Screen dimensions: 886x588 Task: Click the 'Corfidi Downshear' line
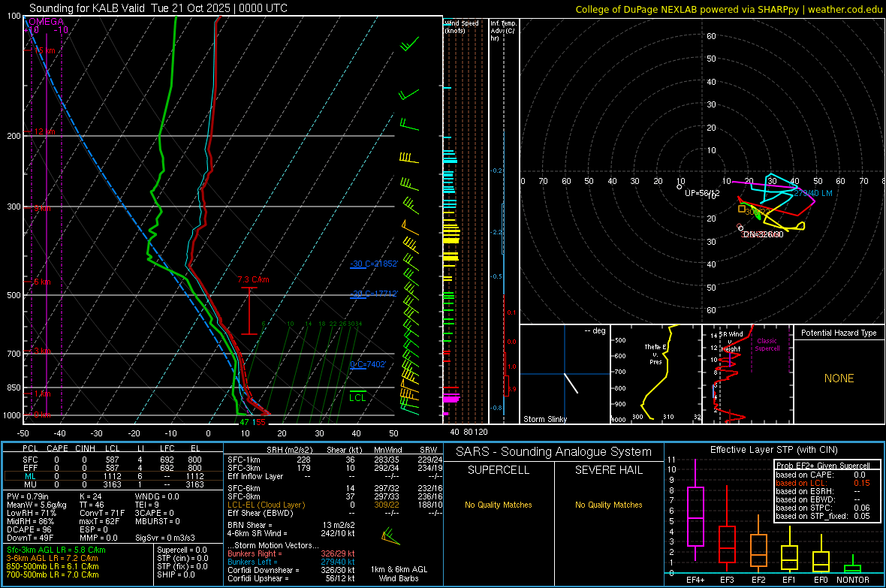tap(291, 570)
